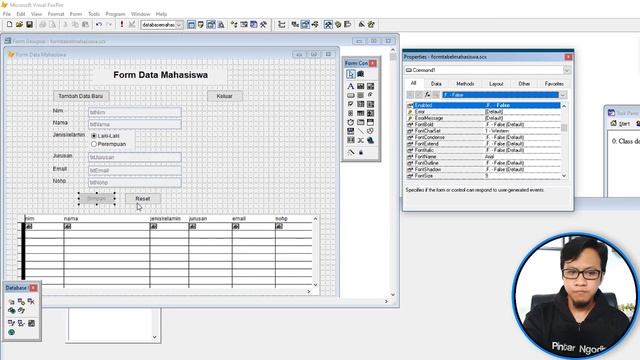Select the Command Group control tool
This screenshot has height=360, width=640.
(360, 95)
